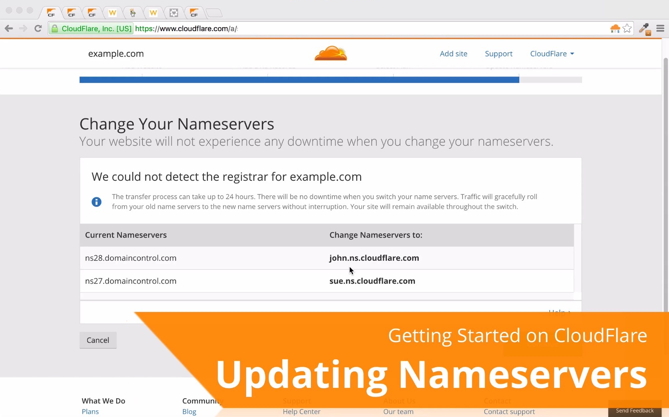Open the Plans footer link
The width and height of the screenshot is (669, 417).
90,411
